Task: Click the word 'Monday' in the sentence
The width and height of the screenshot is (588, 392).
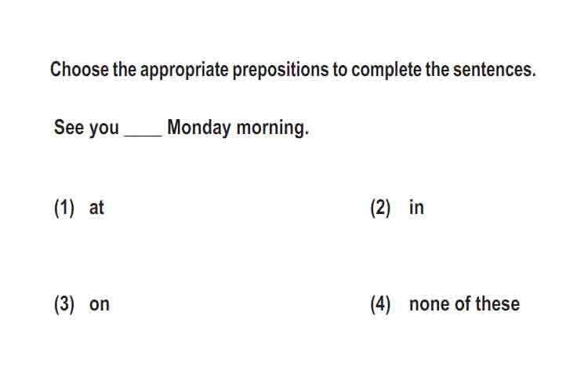Action: (x=199, y=128)
